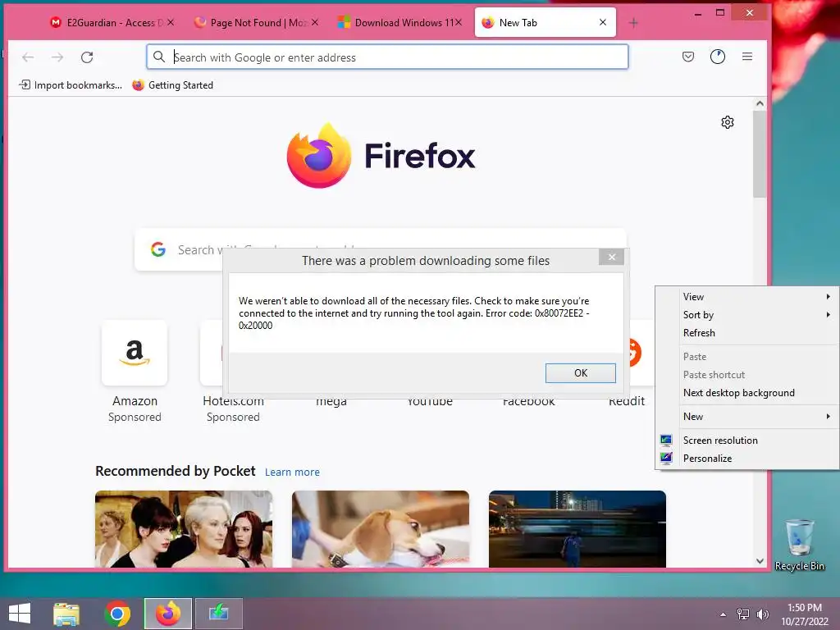Viewport: 840px width, 630px height.
Task: Open the Firefox hamburger application menu
Action: pyautogui.click(x=747, y=57)
